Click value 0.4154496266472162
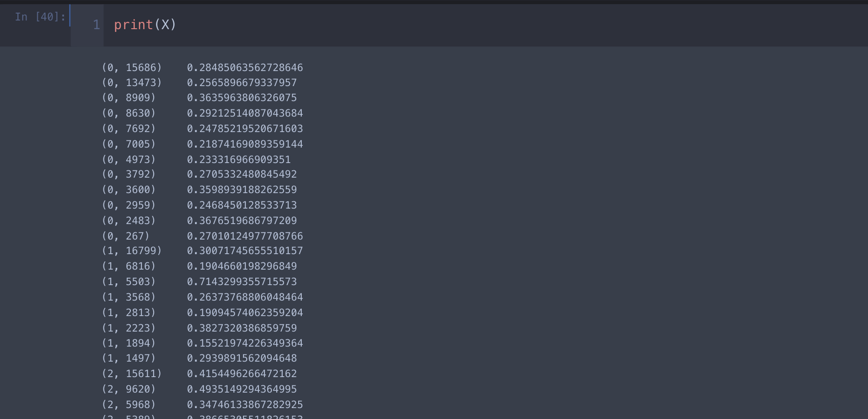This screenshot has height=419, width=868. [242, 374]
